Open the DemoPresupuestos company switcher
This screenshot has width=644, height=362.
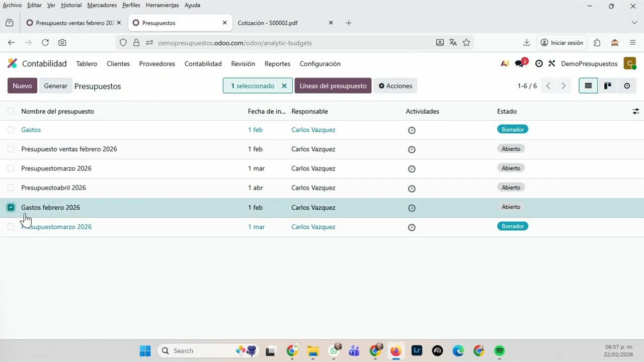(x=589, y=64)
